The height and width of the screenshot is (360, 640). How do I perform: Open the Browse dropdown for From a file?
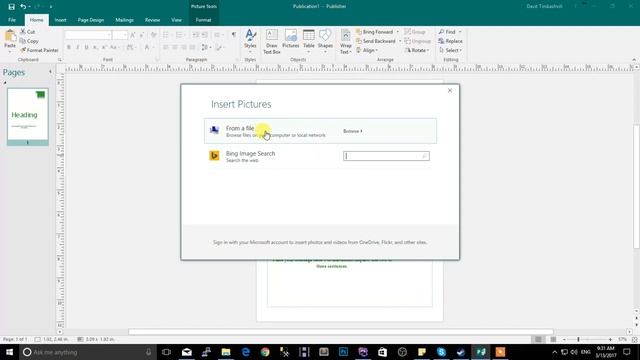(x=353, y=131)
